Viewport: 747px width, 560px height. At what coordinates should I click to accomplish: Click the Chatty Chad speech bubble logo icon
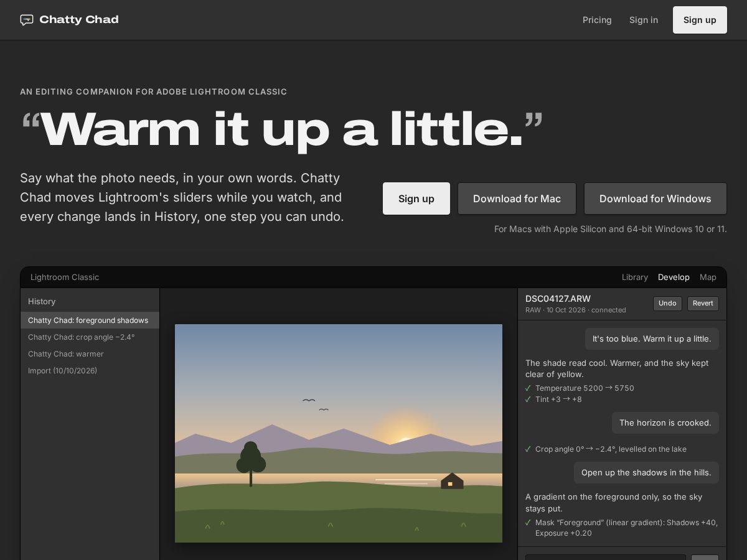(x=27, y=20)
